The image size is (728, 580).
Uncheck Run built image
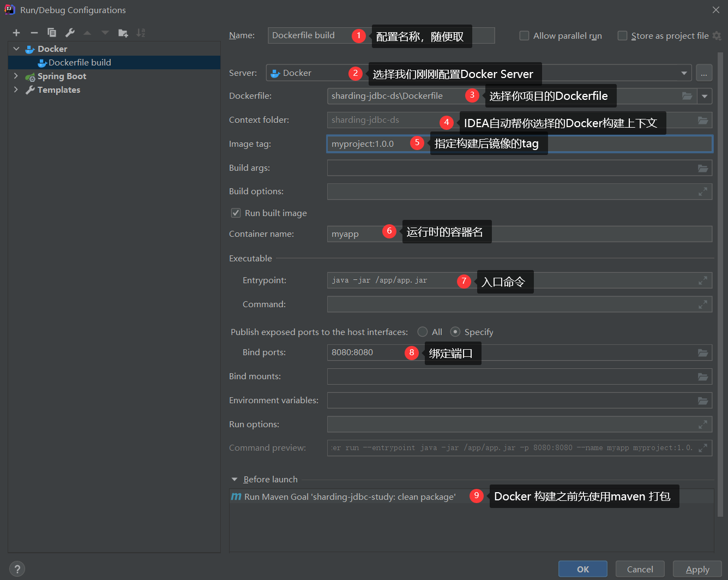[x=236, y=213]
